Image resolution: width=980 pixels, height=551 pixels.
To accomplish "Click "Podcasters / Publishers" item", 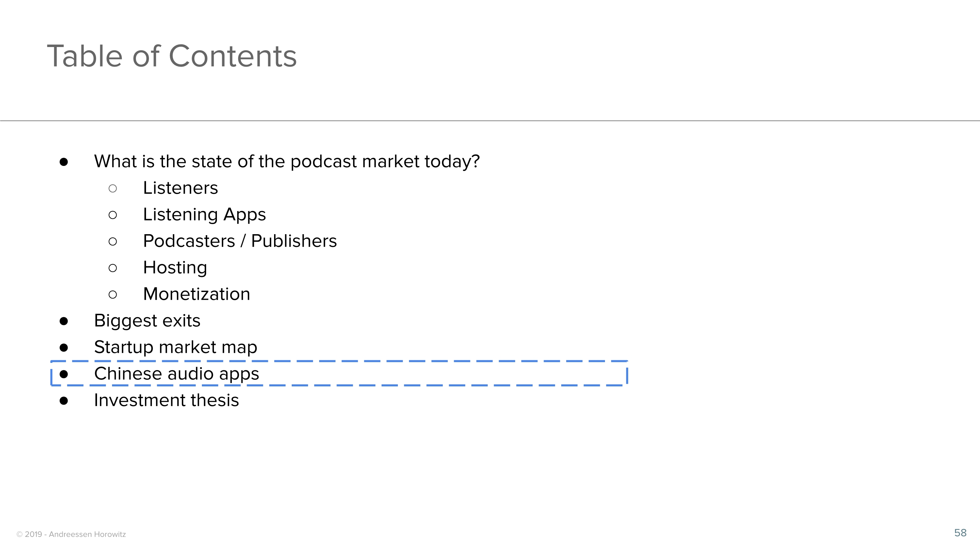I will (x=240, y=241).
